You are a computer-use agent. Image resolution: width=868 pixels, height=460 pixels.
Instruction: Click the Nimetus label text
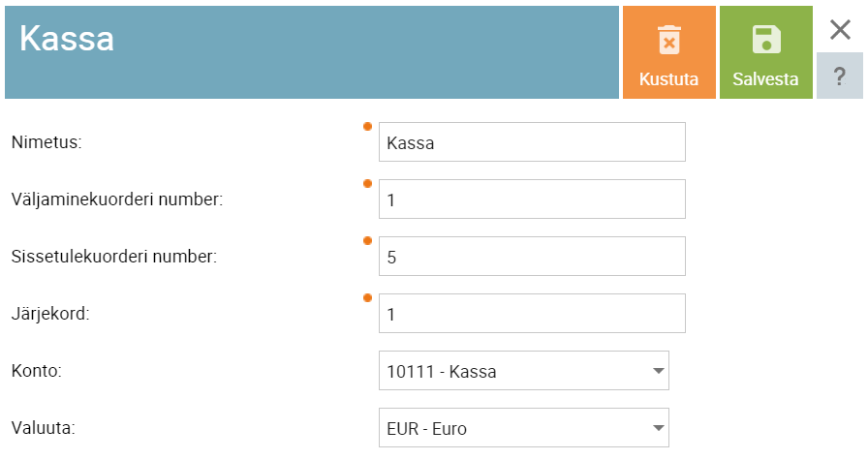click(x=46, y=142)
